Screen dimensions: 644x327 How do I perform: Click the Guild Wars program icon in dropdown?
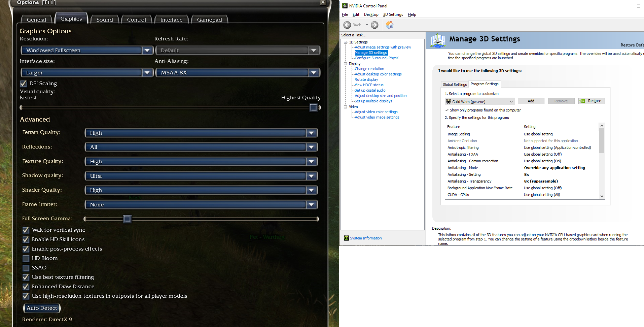(448, 101)
